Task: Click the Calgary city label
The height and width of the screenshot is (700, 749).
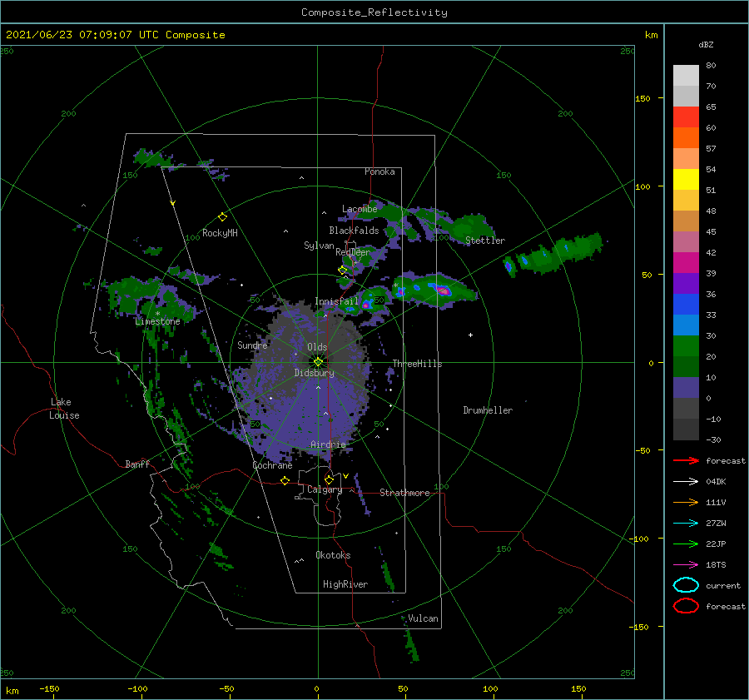Action: [325, 489]
